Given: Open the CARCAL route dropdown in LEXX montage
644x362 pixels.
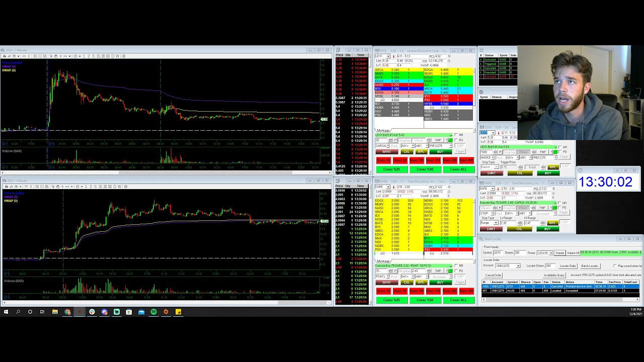Looking at the screenshot, I should 388,146.
